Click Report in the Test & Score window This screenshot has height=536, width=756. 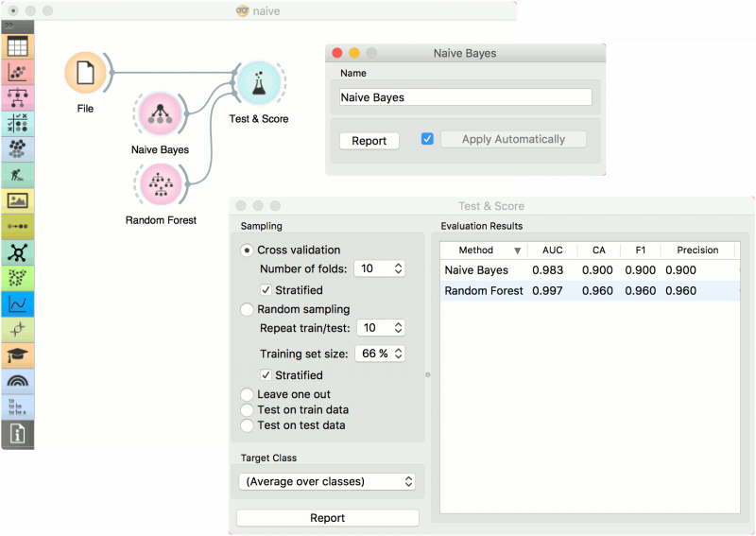pos(327,518)
